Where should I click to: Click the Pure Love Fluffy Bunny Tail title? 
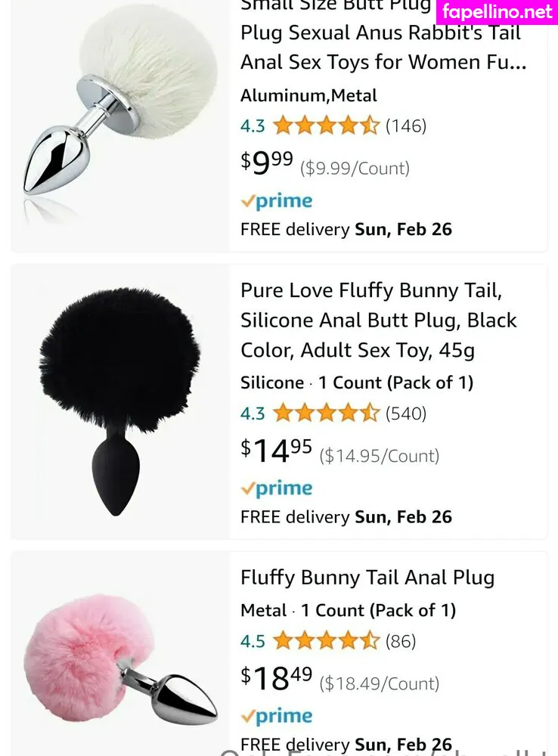378,321
